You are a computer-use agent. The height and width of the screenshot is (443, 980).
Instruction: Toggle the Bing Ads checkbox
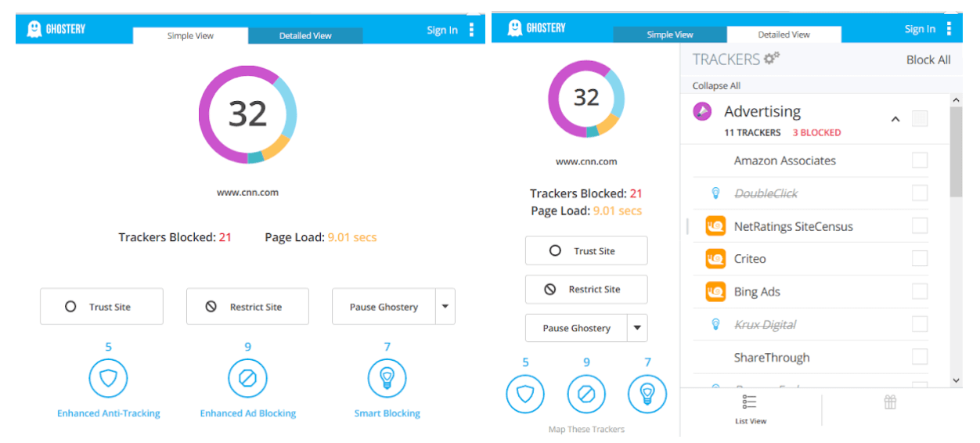pos(920,291)
